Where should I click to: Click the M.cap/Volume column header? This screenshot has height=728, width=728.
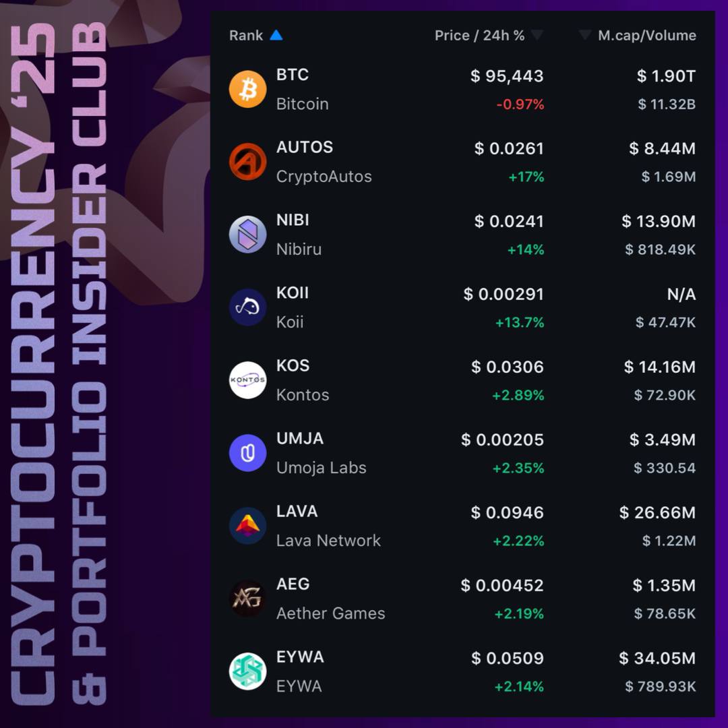(646, 35)
